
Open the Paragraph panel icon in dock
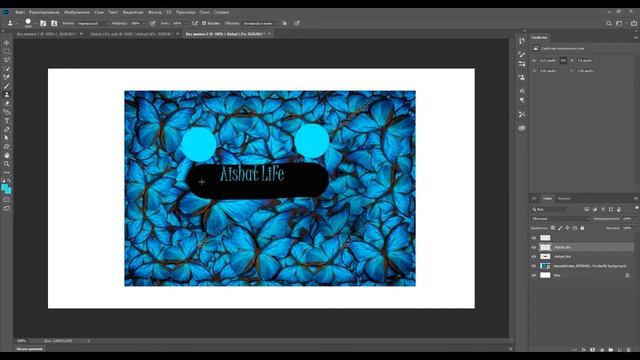pos(522,100)
